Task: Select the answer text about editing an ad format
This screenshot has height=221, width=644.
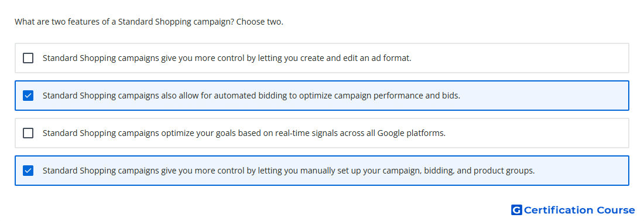Action: point(227,58)
